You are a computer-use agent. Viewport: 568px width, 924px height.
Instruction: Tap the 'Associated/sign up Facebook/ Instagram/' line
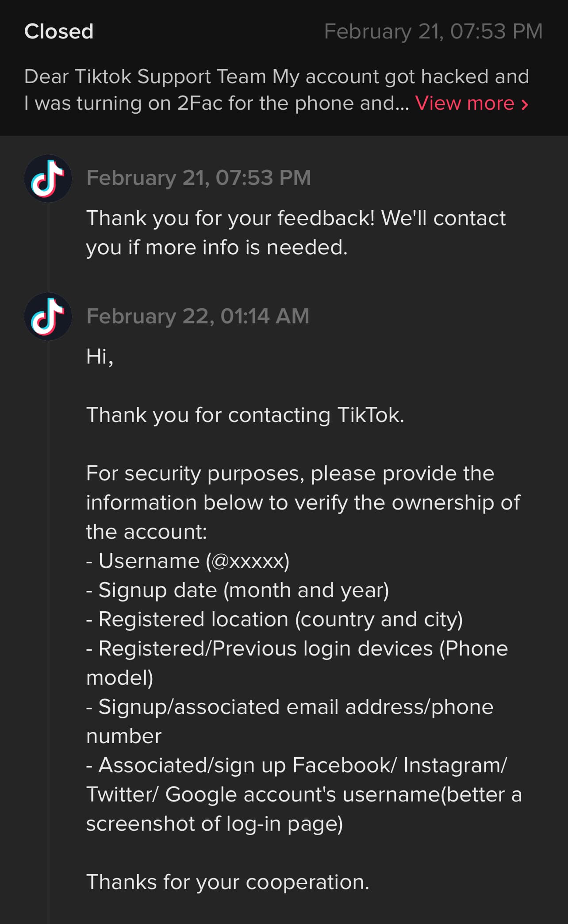(x=297, y=765)
